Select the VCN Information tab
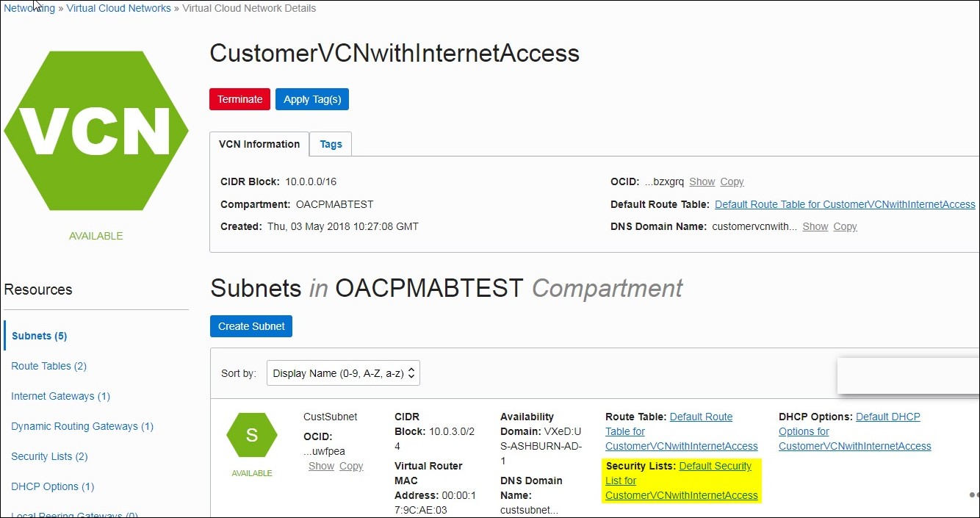Screen dimensions: 980x518 click(259, 144)
